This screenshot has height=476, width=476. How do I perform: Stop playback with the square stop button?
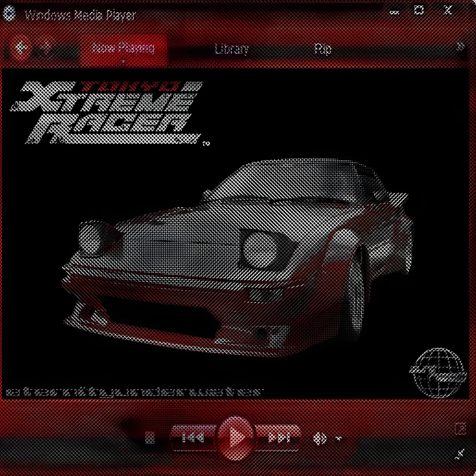tap(150, 438)
